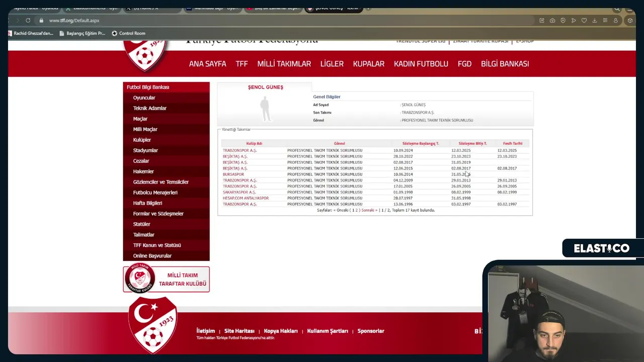Select Hakemler in the sidebar
This screenshot has width=644, height=362.
click(x=166, y=171)
